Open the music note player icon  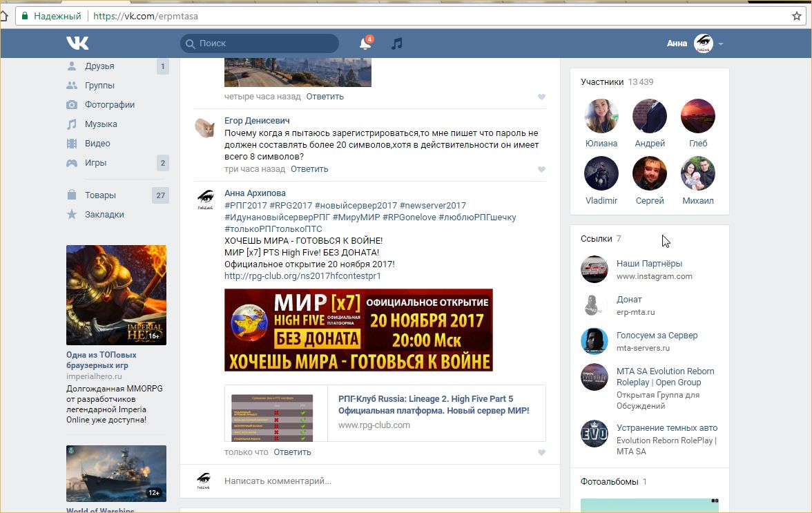pos(396,43)
